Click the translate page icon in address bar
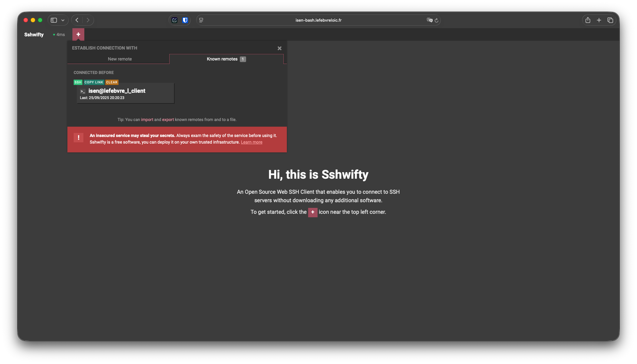This screenshot has width=637, height=364. pos(429,20)
